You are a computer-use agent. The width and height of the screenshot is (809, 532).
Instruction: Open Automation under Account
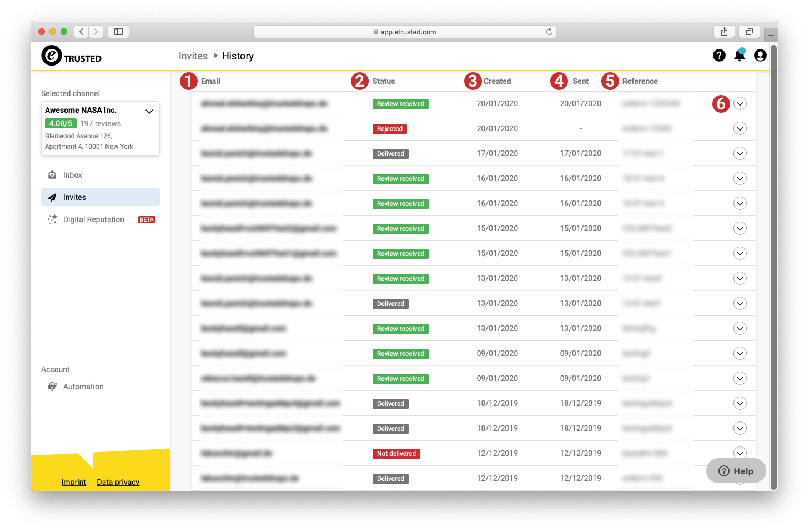101,387
